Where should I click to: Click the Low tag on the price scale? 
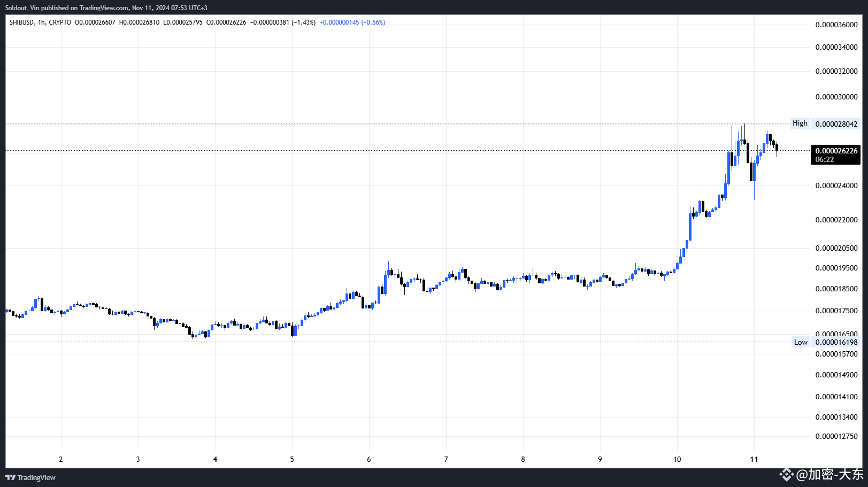click(x=801, y=342)
